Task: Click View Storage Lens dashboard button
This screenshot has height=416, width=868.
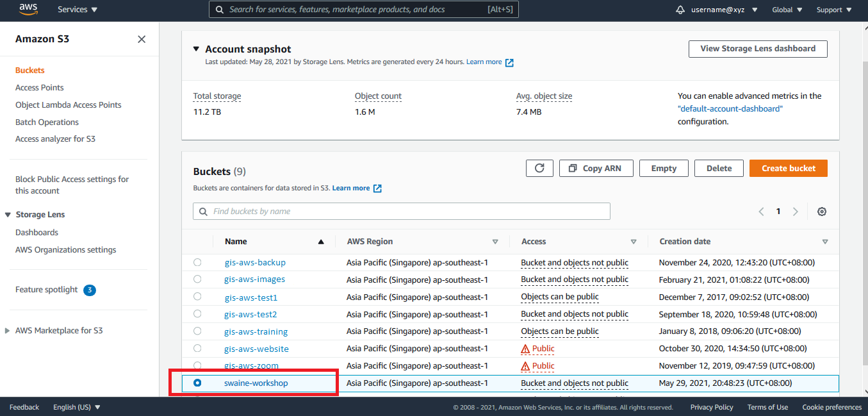Action: coord(758,49)
